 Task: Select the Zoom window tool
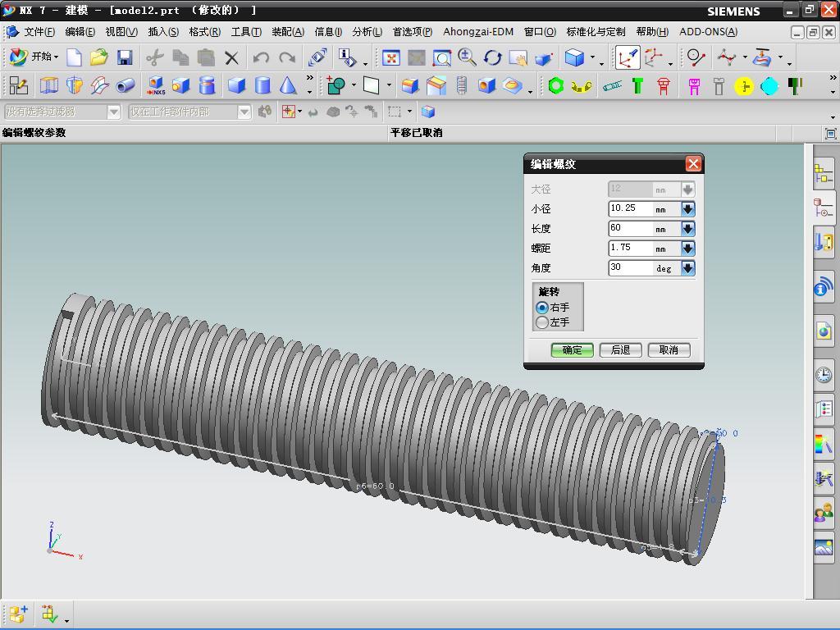442,57
